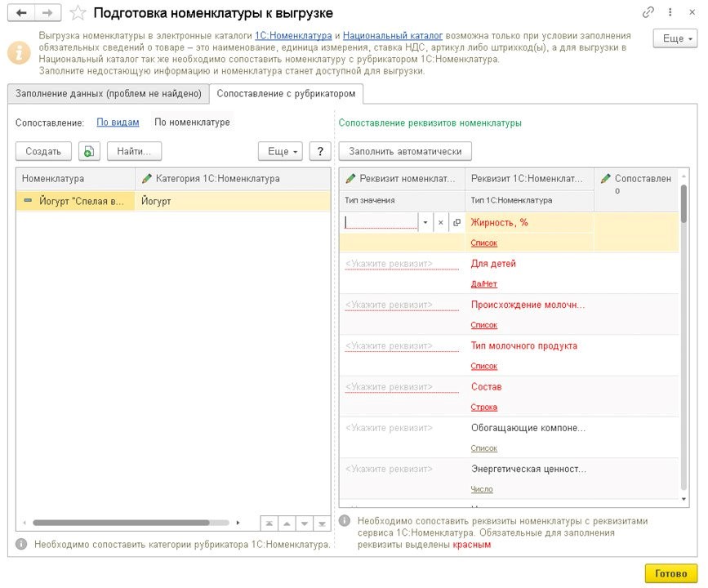Open the selection form icon in the attribute field
Viewport: 708px width, 588px height.
[456, 222]
